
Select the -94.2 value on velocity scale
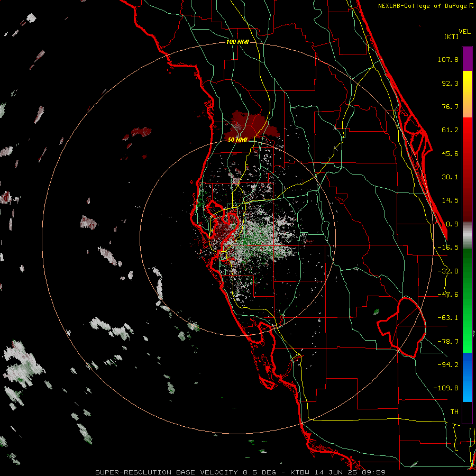[x=448, y=364]
